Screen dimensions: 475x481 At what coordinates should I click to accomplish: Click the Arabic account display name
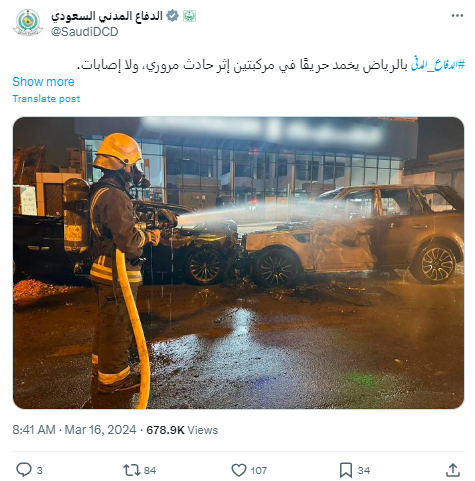pyautogui.click(x=107, y=16)
